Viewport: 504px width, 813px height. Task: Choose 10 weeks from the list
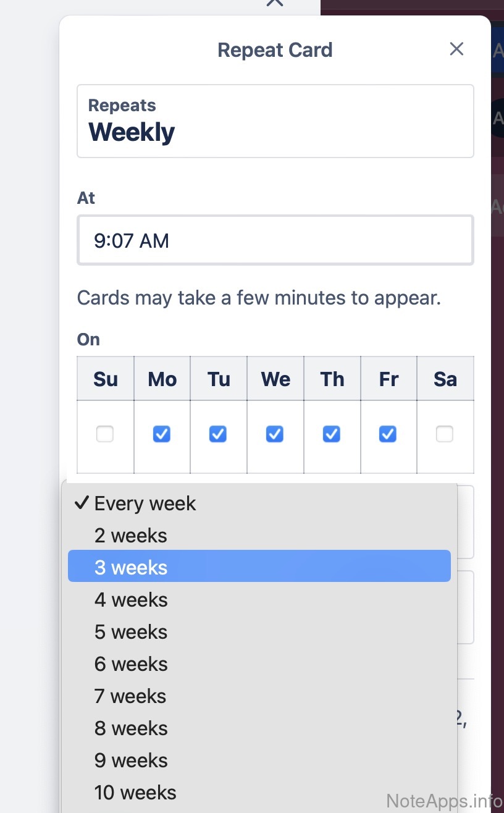[135, 793]
